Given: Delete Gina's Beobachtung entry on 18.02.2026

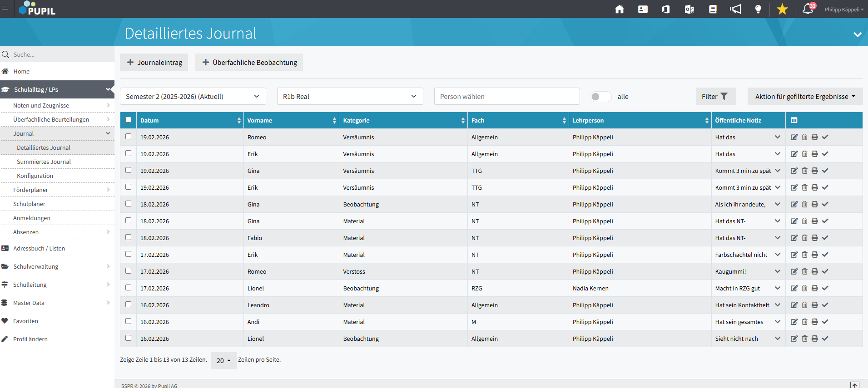Looking at the screenshot, I should (x=804, y=204).
